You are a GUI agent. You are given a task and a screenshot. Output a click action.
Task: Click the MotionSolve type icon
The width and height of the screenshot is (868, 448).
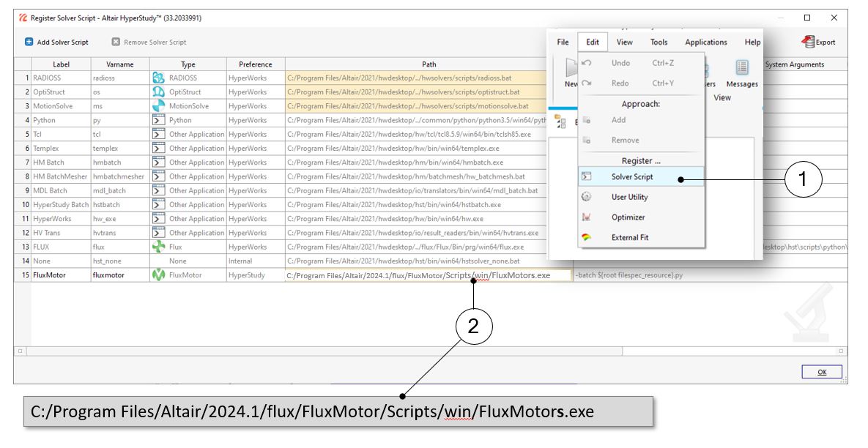tap(158, 106)
